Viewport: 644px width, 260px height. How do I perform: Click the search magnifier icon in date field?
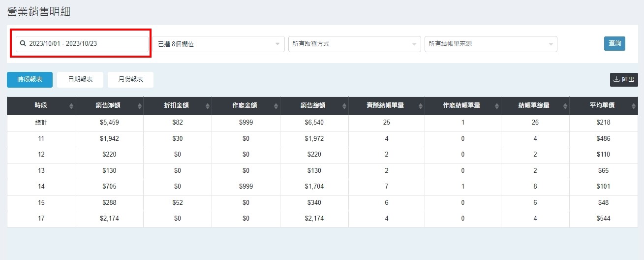pos(23,44)
